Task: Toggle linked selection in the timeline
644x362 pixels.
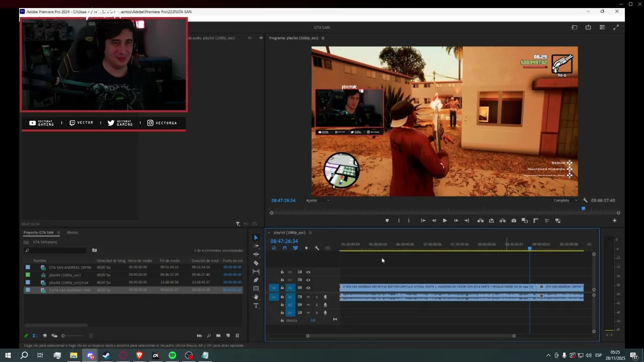Action: [x=295, y=248]
